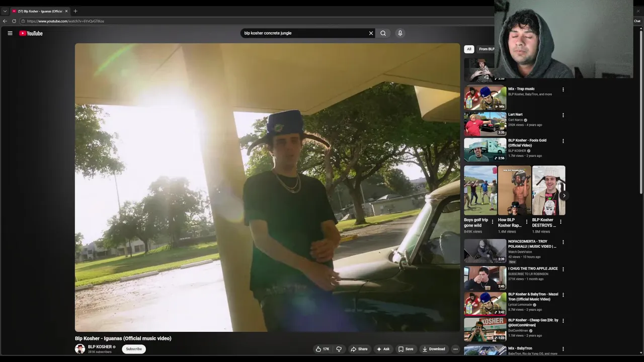Open I CHUG THE TWO APPLE JUICE thumbnail
Image resolution: width=644 pixels, height=362 pixels.
click(485, 278)
